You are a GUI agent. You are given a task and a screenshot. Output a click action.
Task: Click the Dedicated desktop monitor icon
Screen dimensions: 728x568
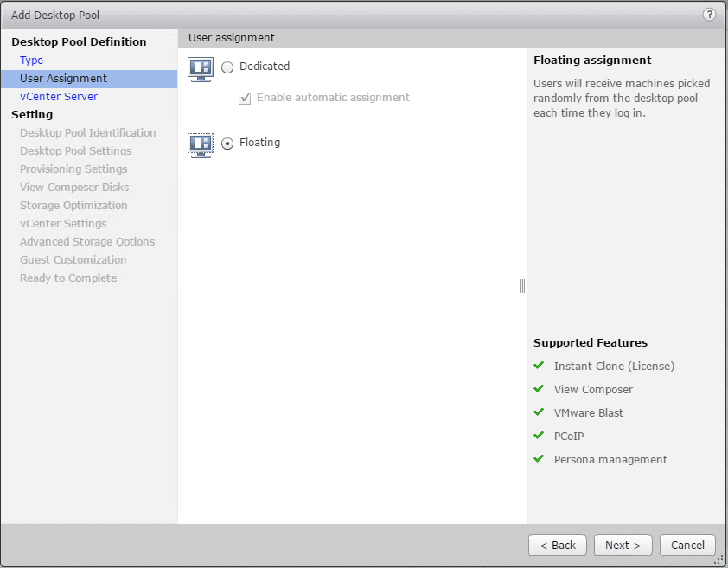click(x=201, y=68)
